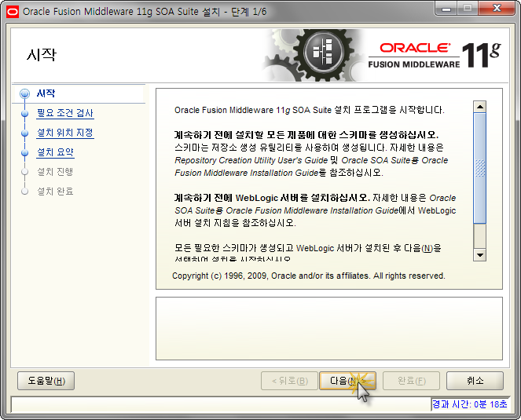This screenshot has width=521, height=420.
Task: Click the 시작 page heading
Action: [x=42, y=54]
